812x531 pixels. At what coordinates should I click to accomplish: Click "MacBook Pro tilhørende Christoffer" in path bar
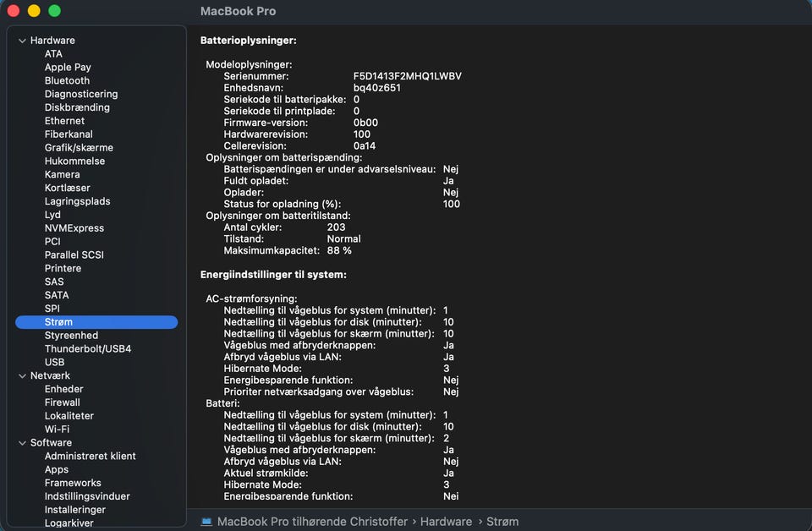312,522
